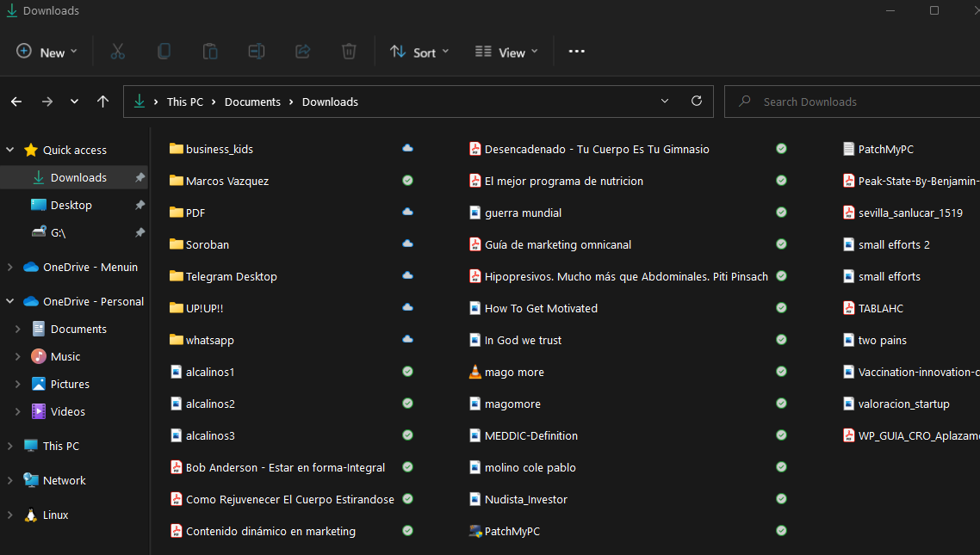Go up one folder level
980x555 pixels.
tap(102, 102)
